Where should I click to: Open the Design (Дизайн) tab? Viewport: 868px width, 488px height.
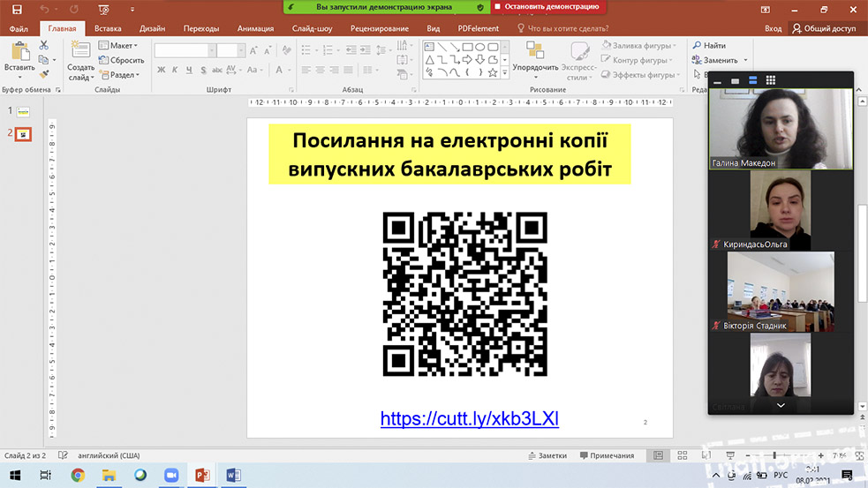click(152, 28)
